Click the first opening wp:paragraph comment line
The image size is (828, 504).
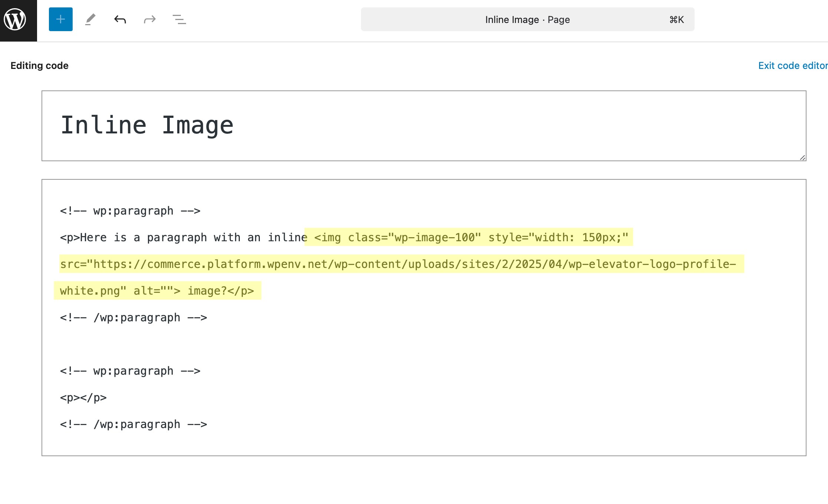click(x=130, y=211)
